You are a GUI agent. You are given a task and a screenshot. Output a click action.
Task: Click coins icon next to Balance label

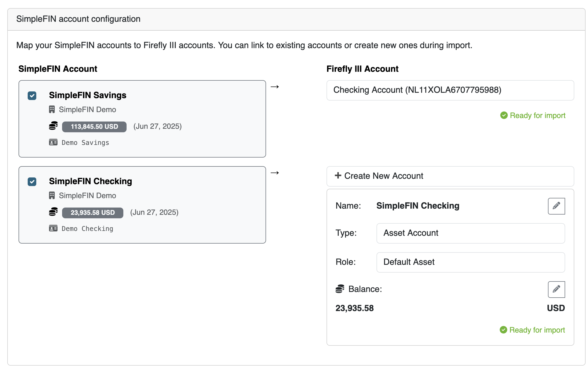point(340,289)
